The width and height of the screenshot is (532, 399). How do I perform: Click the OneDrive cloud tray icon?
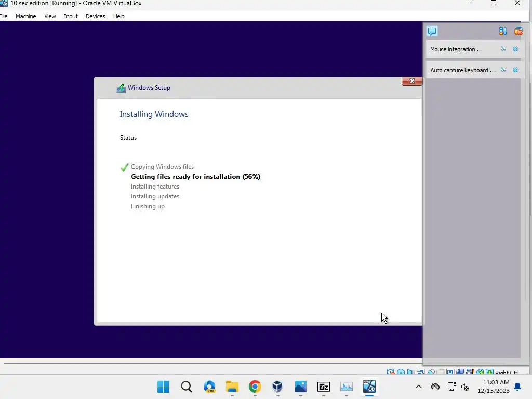(x=435, y=387)
